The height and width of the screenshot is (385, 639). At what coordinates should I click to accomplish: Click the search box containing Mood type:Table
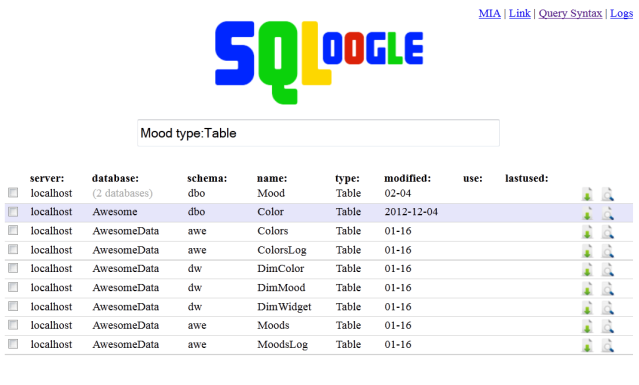click(x=318, y=133)
